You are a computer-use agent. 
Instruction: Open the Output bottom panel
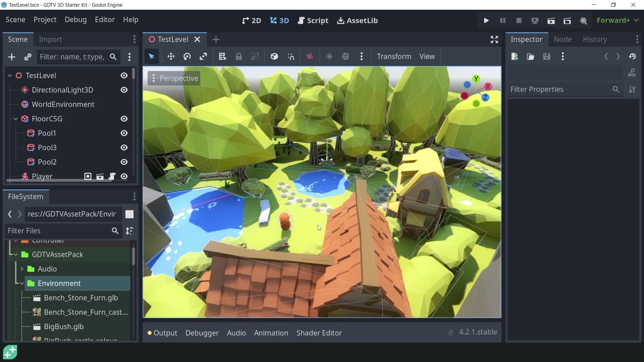tap(162, 333)
